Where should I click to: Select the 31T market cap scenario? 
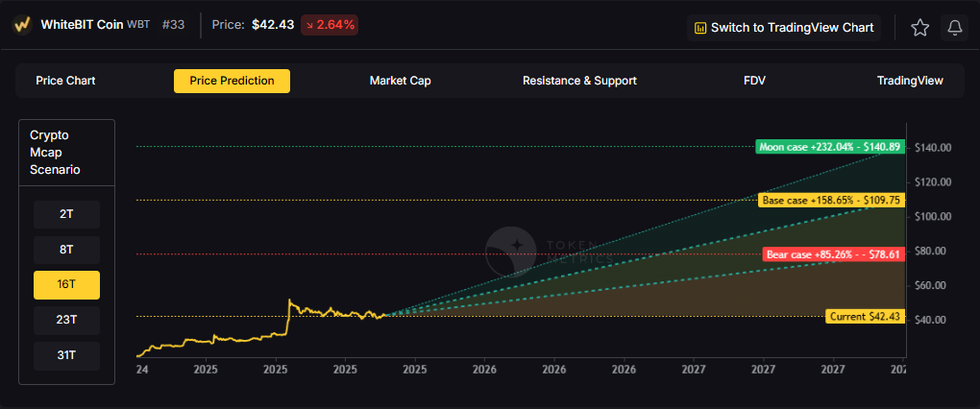[66, 356]
